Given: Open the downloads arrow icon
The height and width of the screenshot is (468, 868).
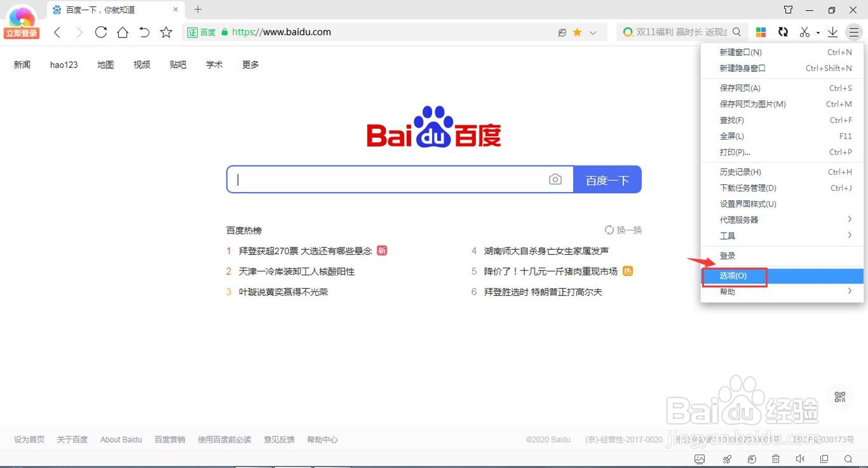Looking at the screenshot, I should tap(833, 32).
